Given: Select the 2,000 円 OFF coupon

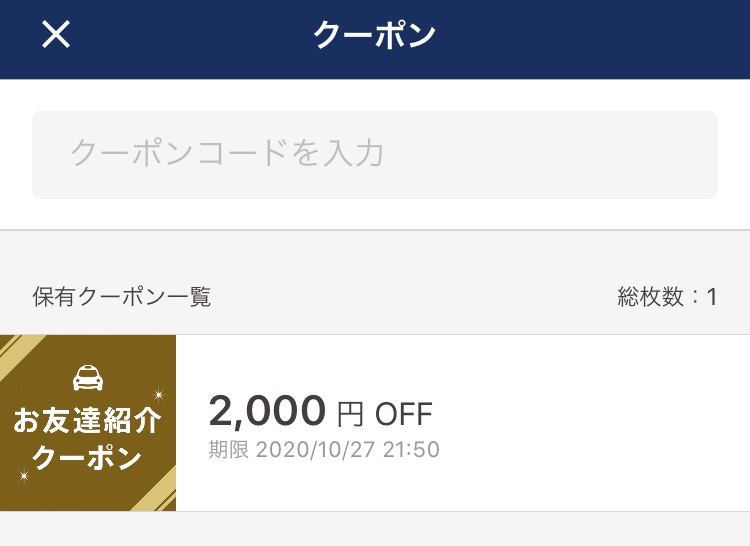Looking at the screenshot, I should (375, 423).
